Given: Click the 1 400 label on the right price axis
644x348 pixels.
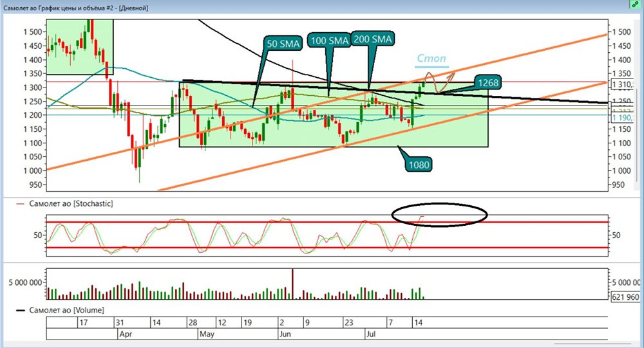Looking at the screenshot, I should pos(621,60).
